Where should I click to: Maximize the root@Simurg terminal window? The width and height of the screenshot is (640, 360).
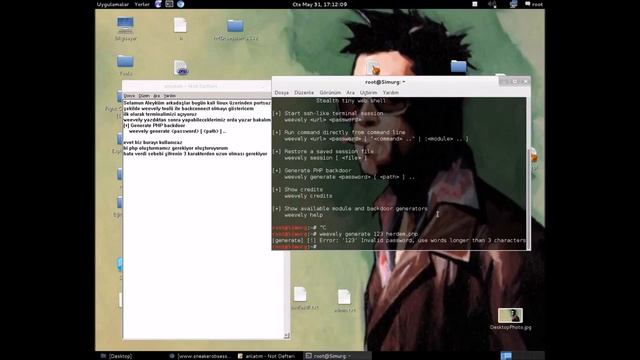515,82
